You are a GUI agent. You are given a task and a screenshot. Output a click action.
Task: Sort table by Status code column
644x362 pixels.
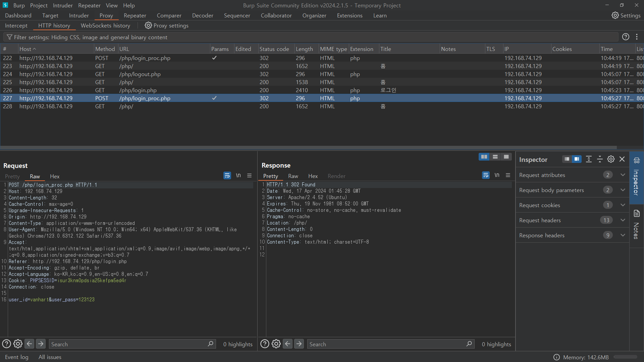coord(276,49)
